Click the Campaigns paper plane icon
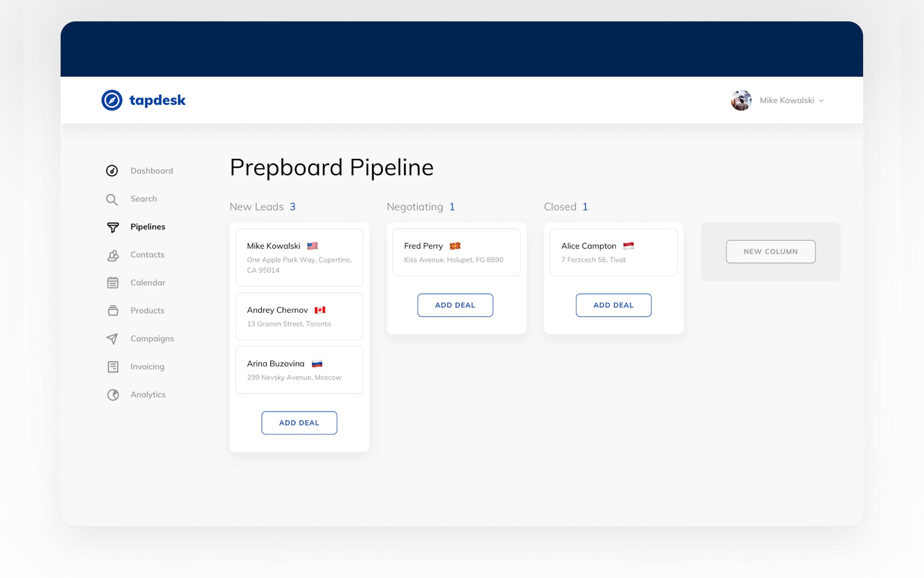The image size is (924, 578). 112,339
